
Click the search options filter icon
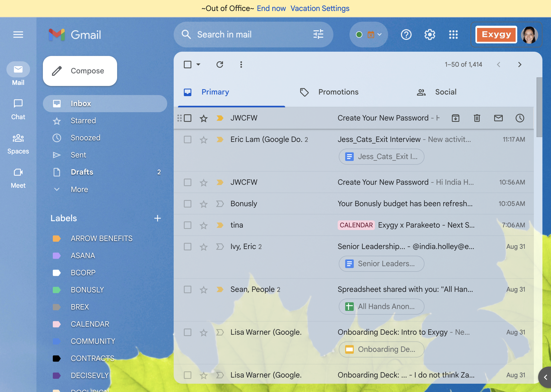pos(318,34)
